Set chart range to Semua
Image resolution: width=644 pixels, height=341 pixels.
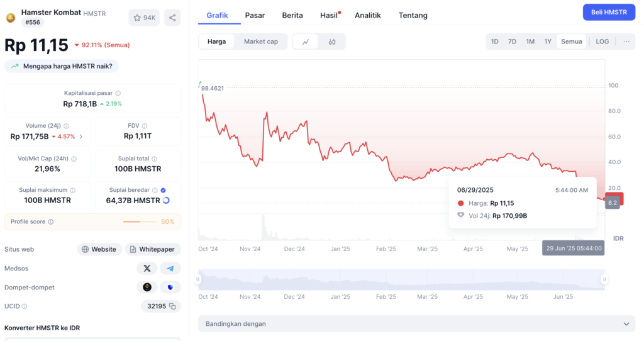(571, 42)
